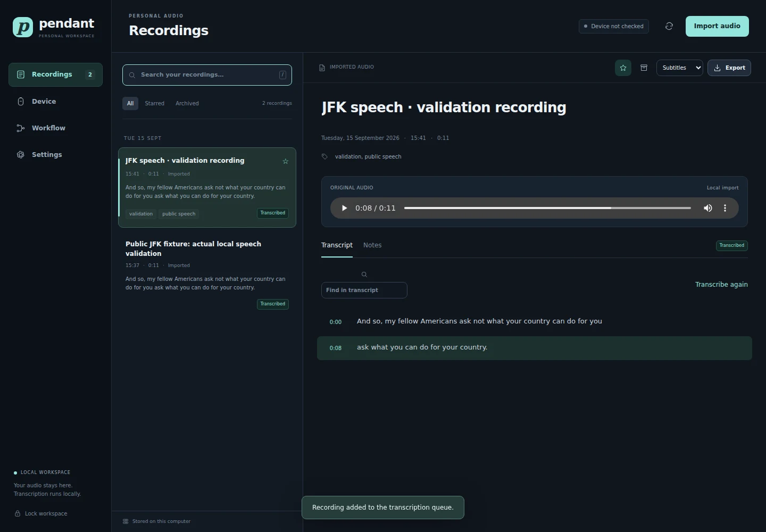Click transcript line 'ask what you can do'

[x=422, y=347]
